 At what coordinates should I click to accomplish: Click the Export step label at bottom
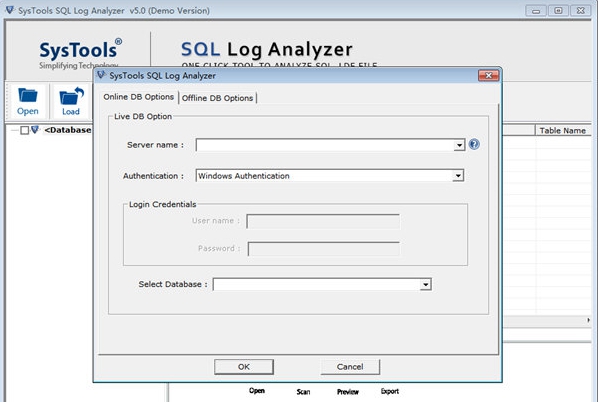tap(390, 391)
